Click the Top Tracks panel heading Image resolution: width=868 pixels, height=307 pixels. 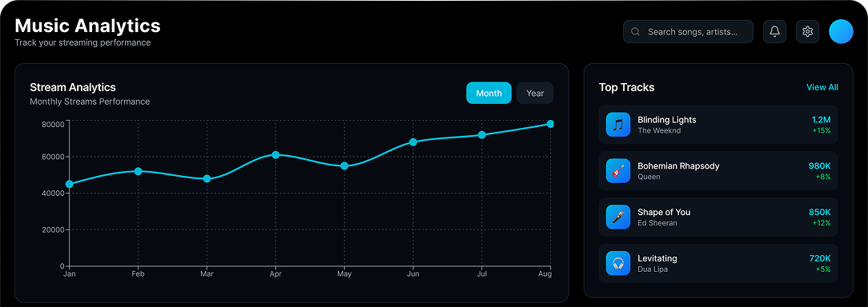627,87
